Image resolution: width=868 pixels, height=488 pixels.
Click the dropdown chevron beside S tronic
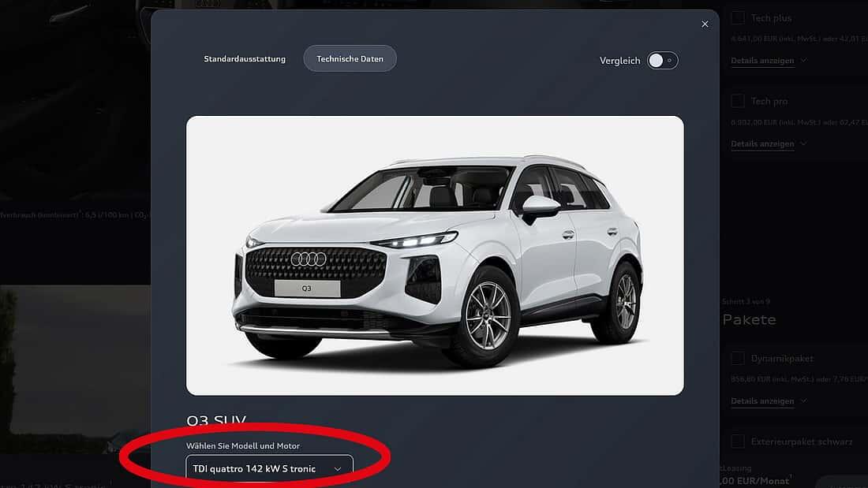(x=337, y=469)
